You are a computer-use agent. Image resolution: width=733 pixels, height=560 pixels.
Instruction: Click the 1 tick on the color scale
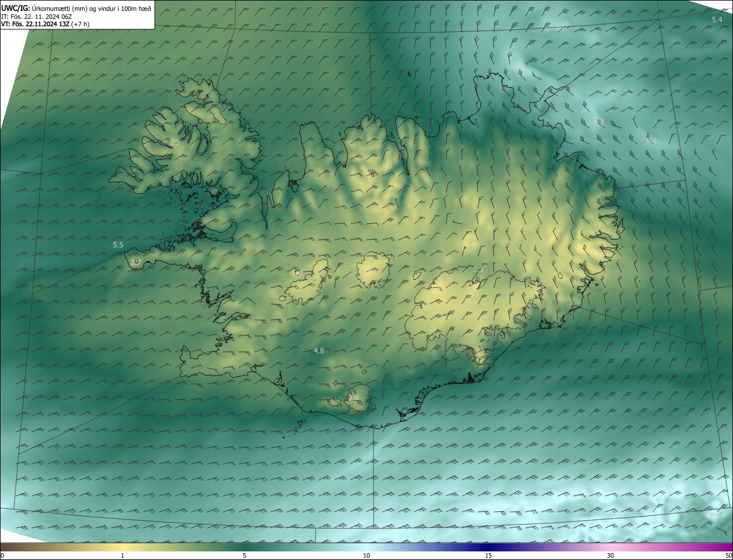coord(123,555)
